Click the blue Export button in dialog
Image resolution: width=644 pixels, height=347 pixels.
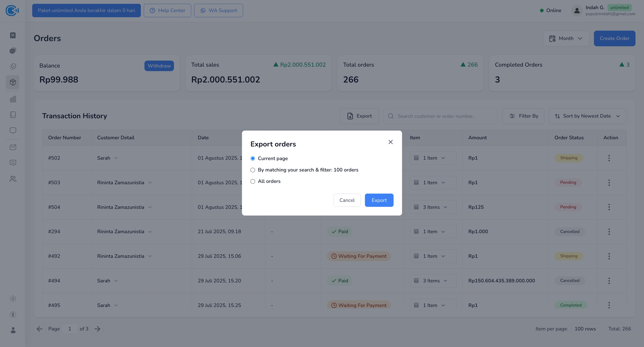(379, 200)
